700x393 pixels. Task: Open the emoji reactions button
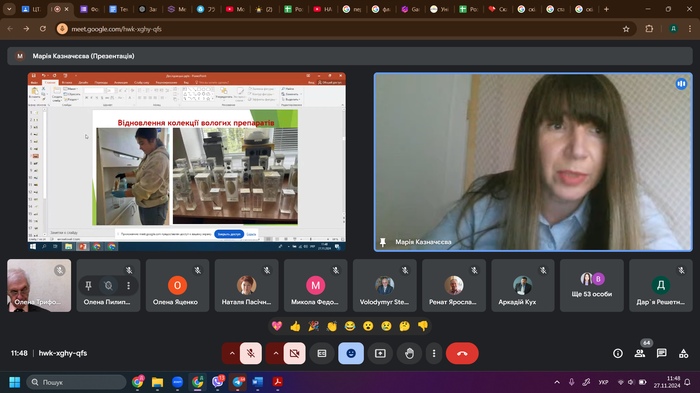pyautogui.click(x=351, y=353)
